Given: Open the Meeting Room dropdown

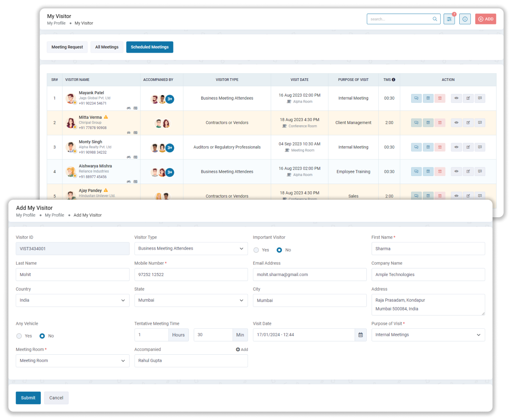Looking at the screenshot, I should [72, 360].
